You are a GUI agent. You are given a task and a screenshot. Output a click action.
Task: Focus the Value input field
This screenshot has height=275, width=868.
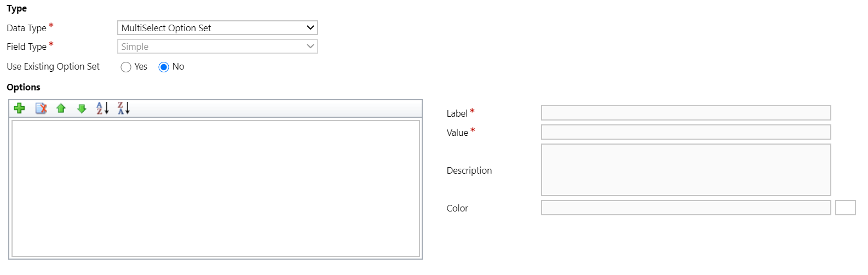point(686,132)
